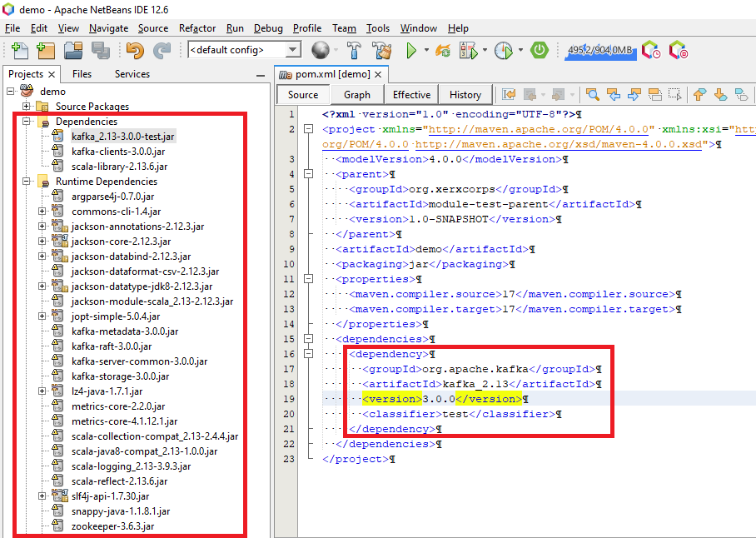The height and width of the screenshot is (538, 756).
Task: Minimize the Projects window group
Action: click(261, 75)
